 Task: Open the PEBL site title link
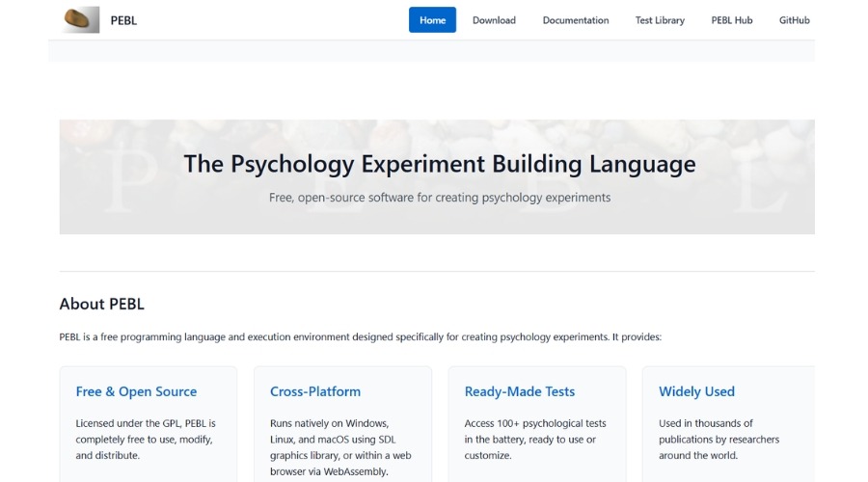tap(123, 20)
